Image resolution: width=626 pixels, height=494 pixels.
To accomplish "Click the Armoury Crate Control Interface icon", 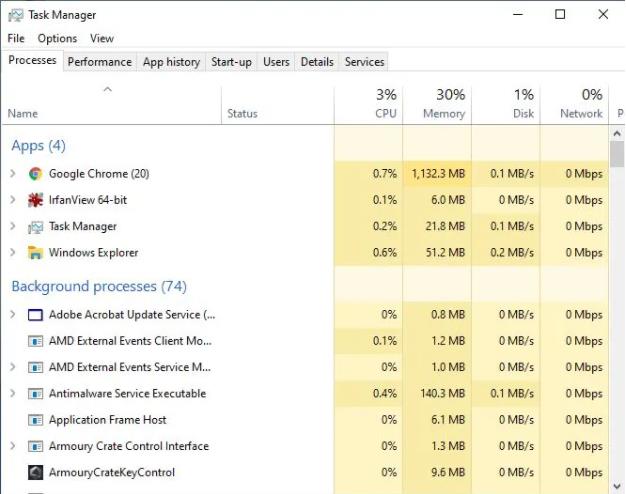I will 35,446.
